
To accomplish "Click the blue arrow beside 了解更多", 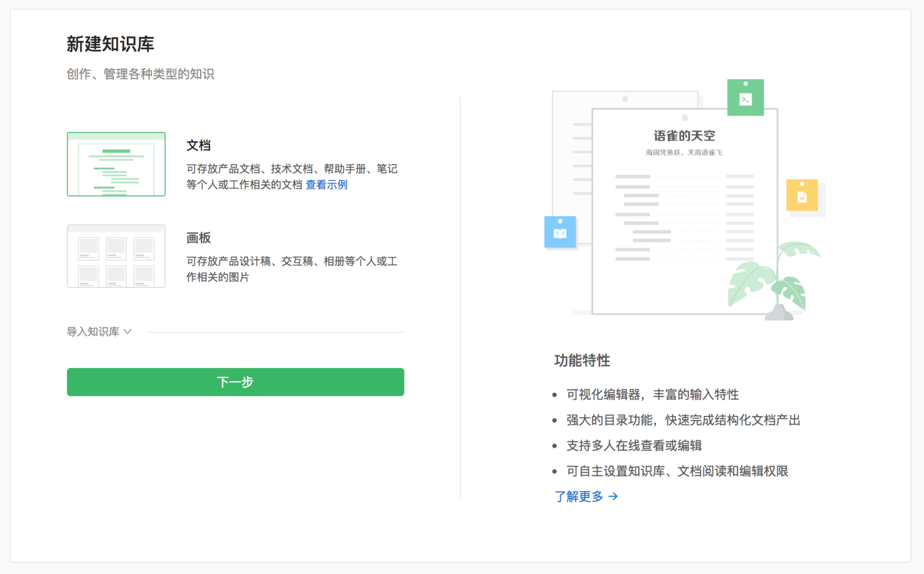I will tap(613, 496).
